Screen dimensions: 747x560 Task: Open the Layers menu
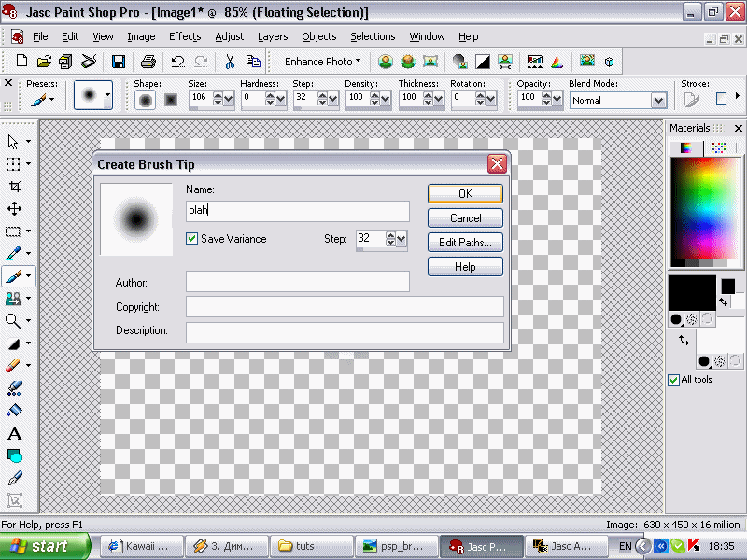[x=273, y=36]
